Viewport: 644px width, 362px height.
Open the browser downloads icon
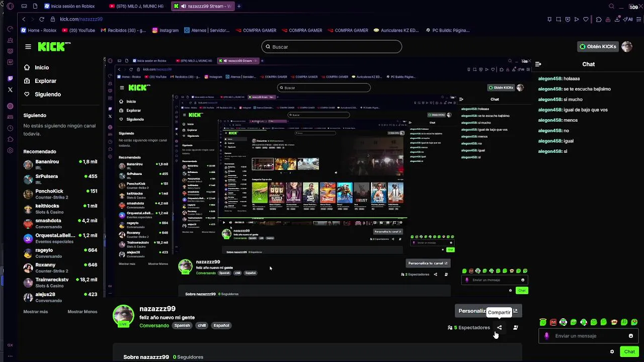[x=617, y=19]
